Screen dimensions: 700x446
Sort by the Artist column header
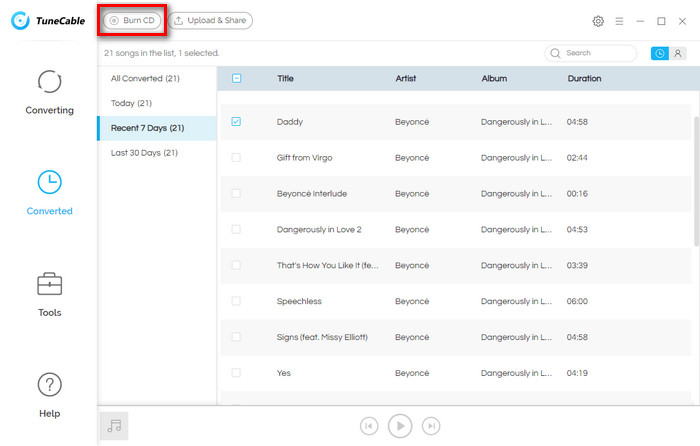405,79
